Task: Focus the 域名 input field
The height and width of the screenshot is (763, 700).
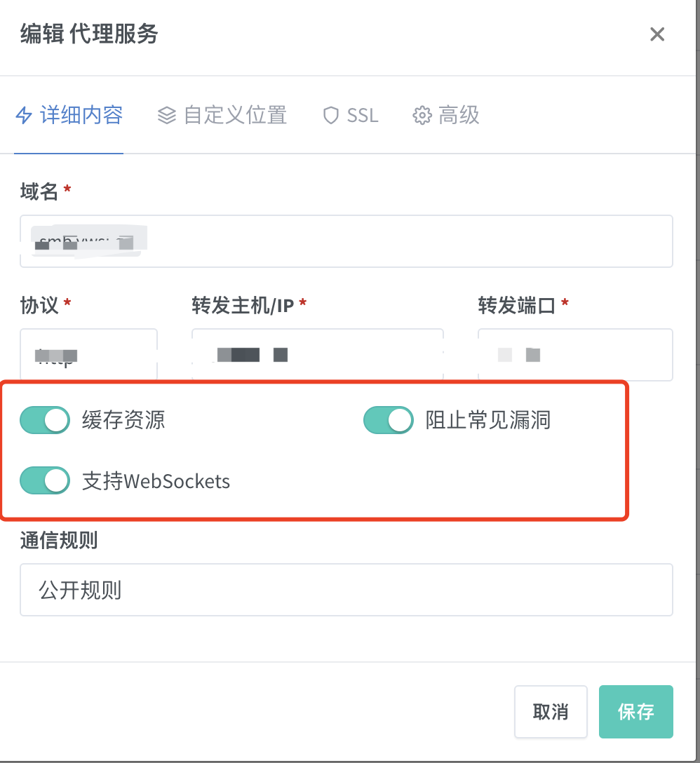Action: 346,241
